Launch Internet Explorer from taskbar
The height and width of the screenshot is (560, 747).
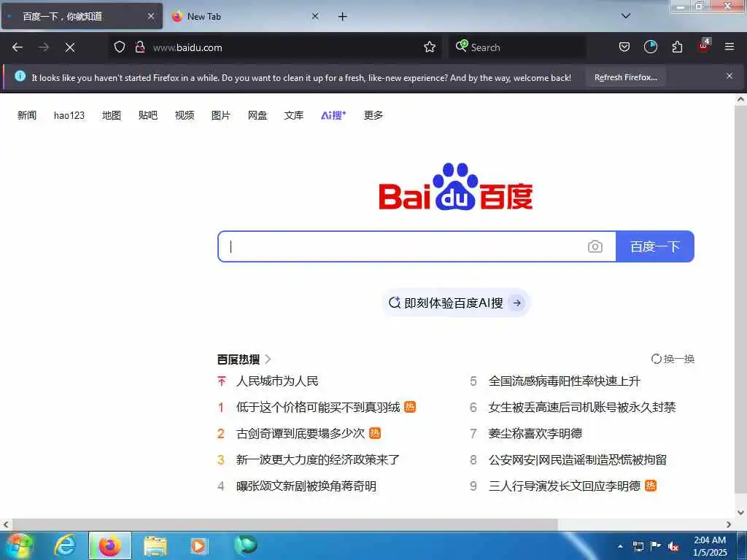(65, 545)
